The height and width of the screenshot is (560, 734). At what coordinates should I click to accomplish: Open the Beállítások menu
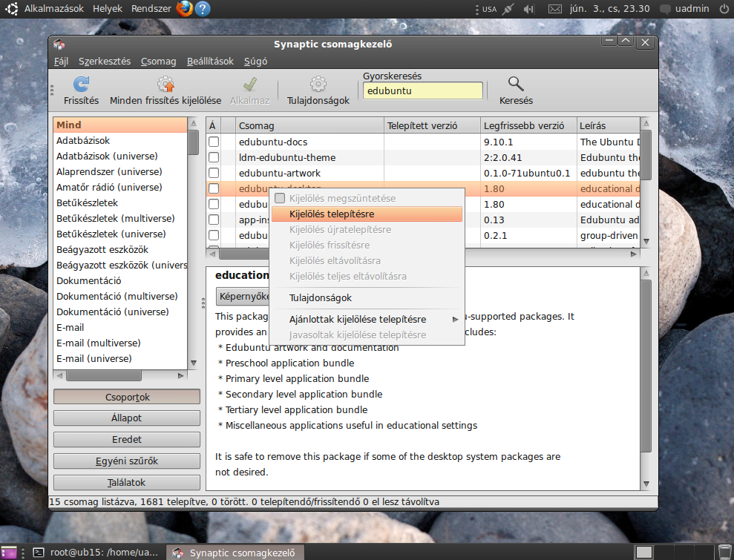click(x=210, y=62)
